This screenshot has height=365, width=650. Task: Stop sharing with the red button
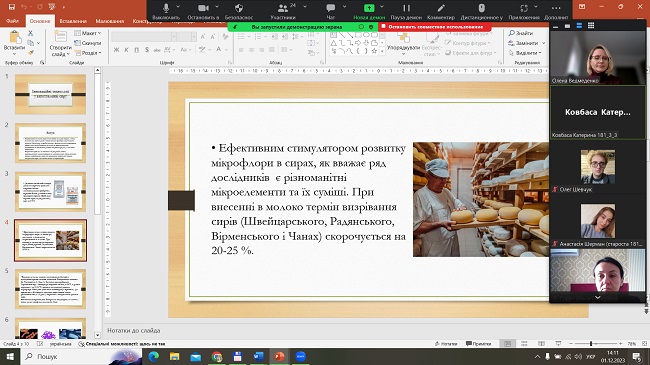(x=434, y=27)
